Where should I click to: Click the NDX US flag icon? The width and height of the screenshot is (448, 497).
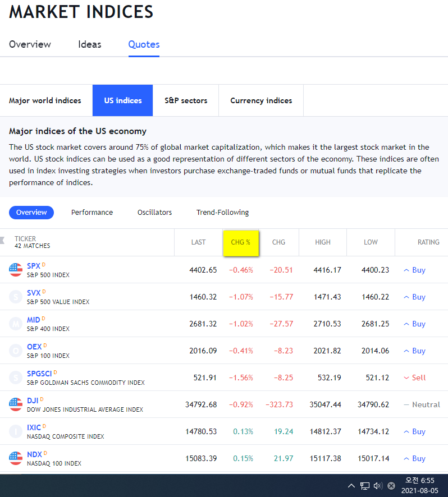tap(16, 458)
